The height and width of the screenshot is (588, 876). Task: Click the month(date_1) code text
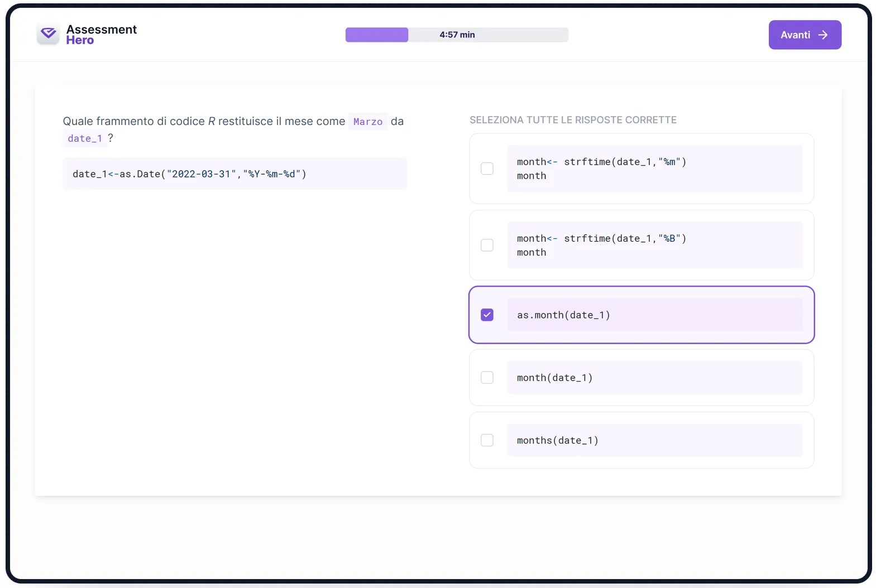[554, 378]
